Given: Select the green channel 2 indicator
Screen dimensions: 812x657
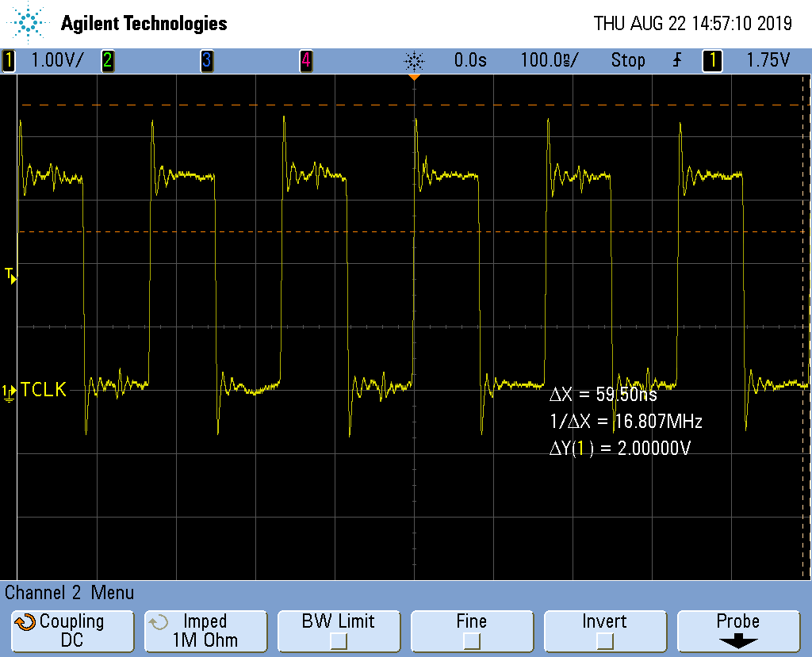Looking at the screenshot, I should (106, 60).
